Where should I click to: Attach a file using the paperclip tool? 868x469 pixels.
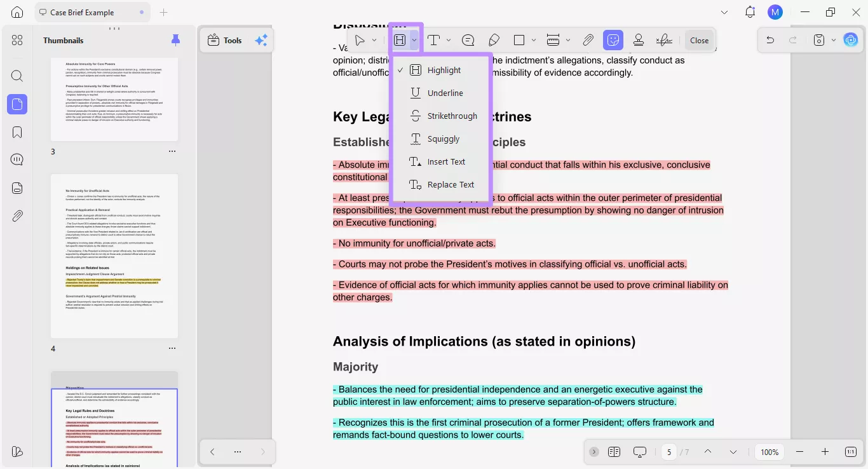click(x=588, y=39)
